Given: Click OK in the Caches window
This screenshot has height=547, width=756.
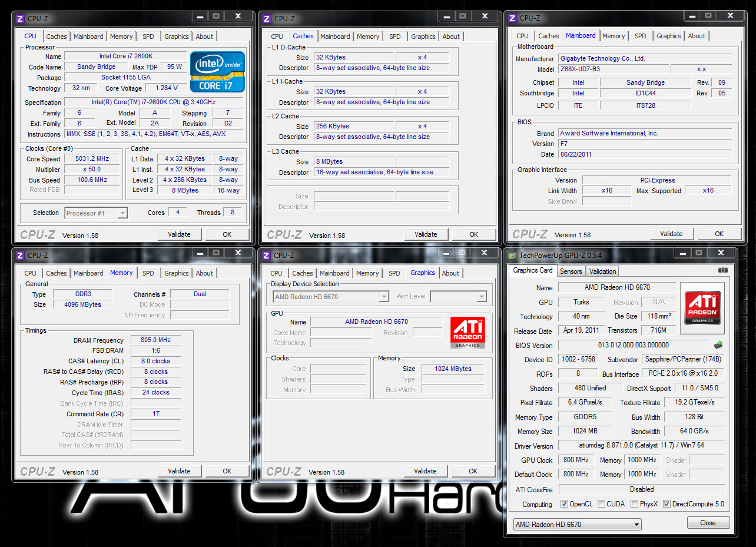Looking at the screenshot, I should 473,234.
